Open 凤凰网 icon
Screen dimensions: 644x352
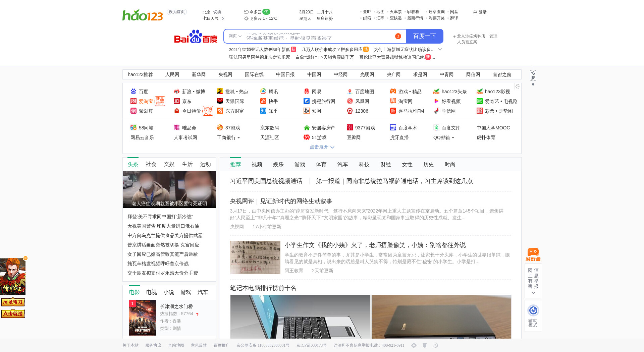(350, 101)
